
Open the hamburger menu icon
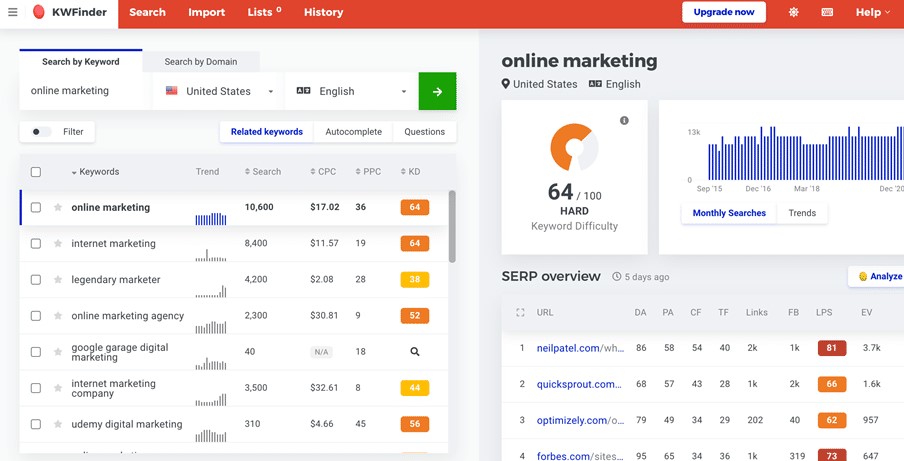click(x=13, y=12)
